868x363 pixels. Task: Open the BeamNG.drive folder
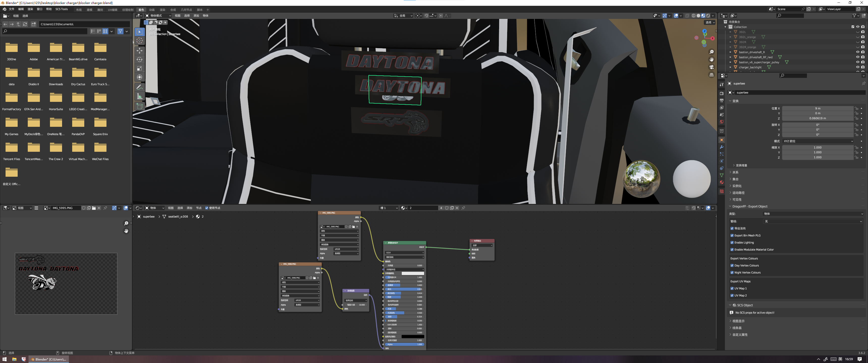78,52
